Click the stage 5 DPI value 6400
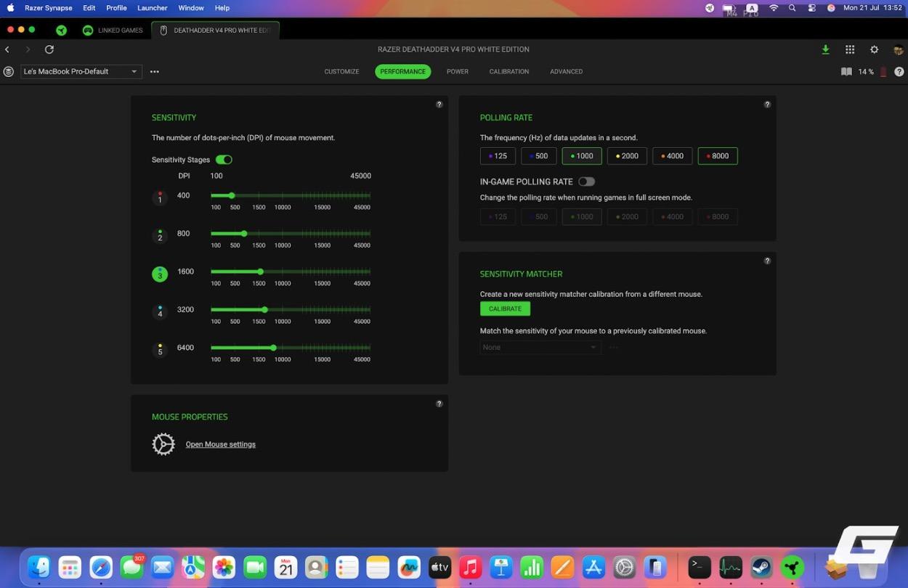 click(185, 348)
